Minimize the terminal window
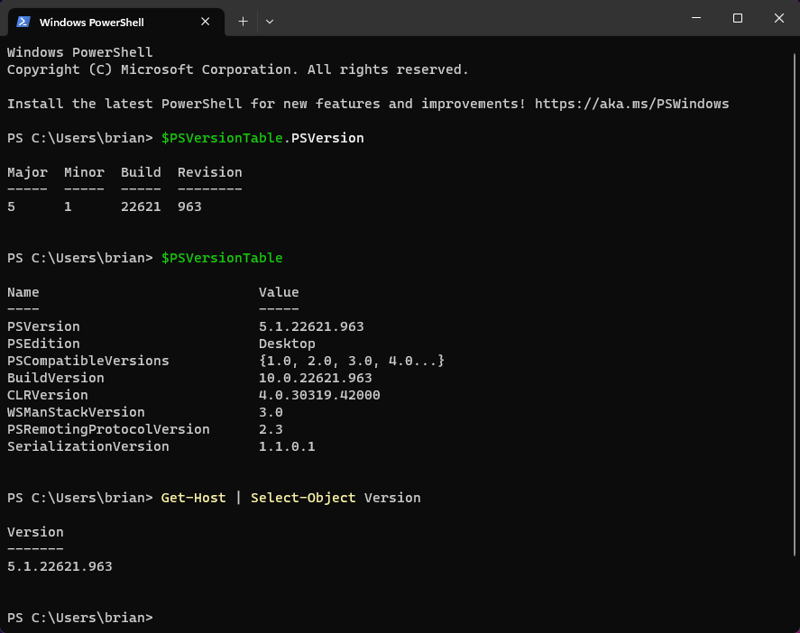This screenshot has width=800, height=633. tap(696, 18)
